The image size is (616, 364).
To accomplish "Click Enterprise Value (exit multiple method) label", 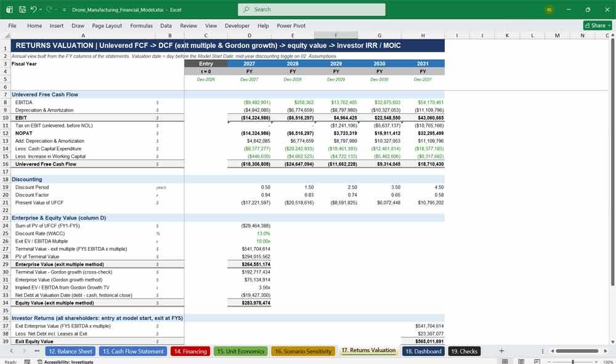I will click(59, 264).
